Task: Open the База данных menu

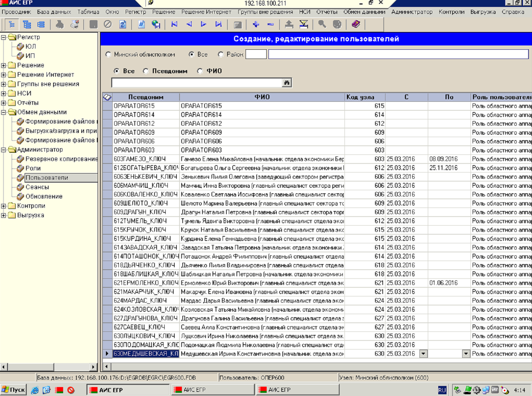Action: point(54,12)
